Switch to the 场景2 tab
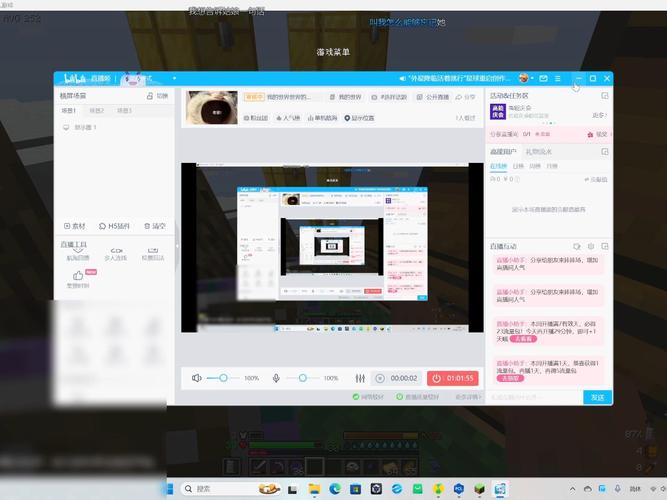Screen dimensions: 667x500 (x=97, y=110)
